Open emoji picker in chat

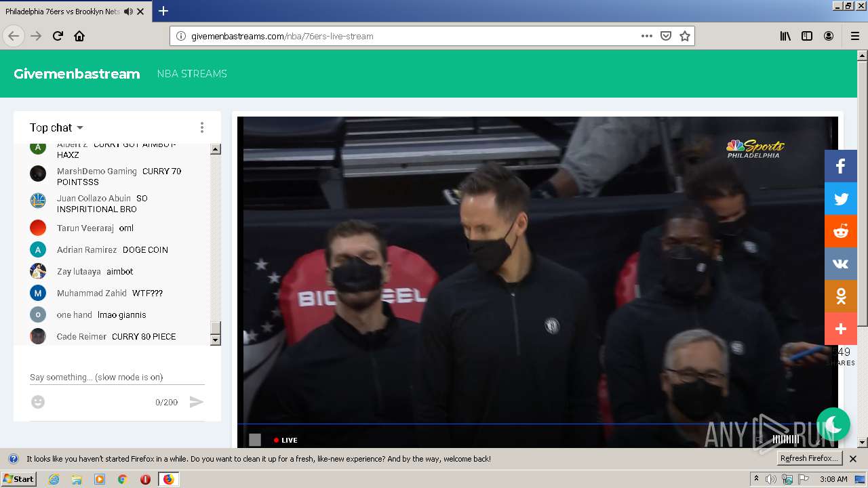click(x=38, y=402)
